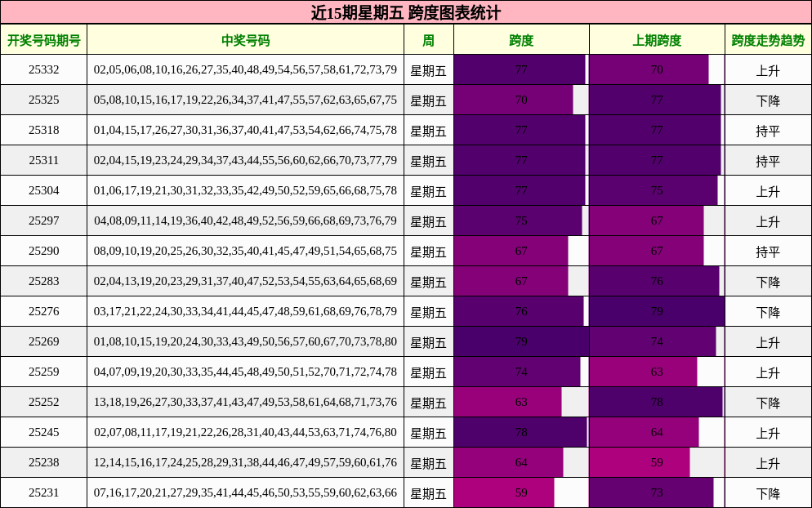Select the 周 column header

click(426, 38)
